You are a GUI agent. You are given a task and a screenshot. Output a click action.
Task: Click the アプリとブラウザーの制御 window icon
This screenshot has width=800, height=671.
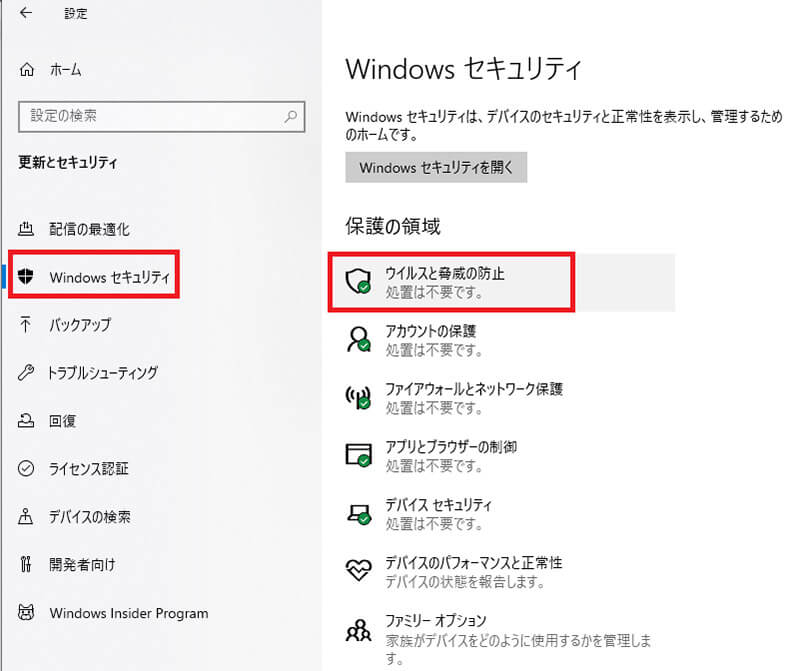[x=358, y=454]
